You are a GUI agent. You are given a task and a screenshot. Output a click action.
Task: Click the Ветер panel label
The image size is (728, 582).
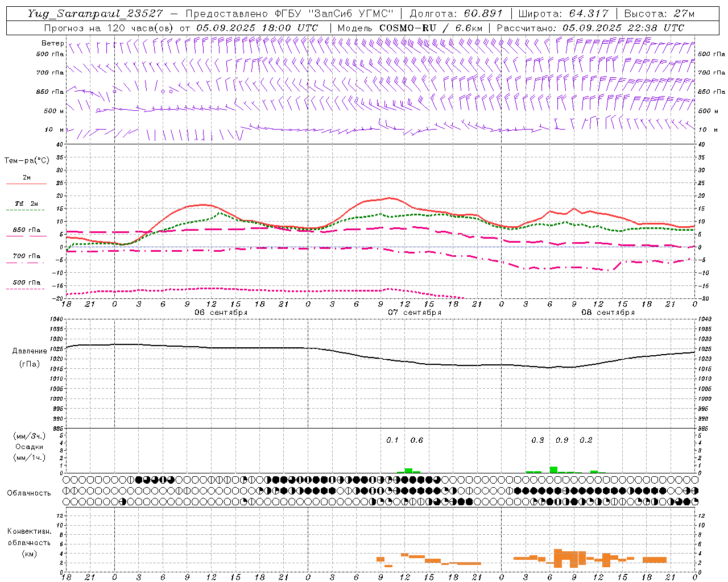(52, 43)
